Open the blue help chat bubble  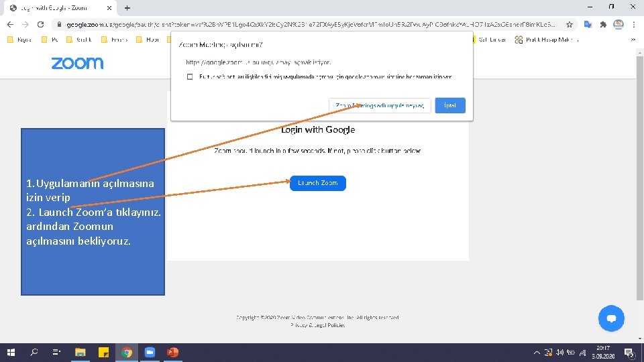[x=611, y=318]
